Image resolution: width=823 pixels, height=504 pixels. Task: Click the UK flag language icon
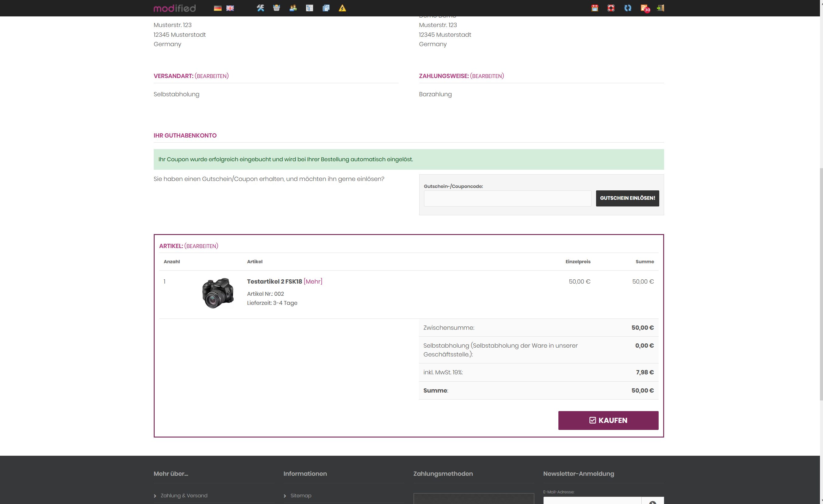pos(230,8)
